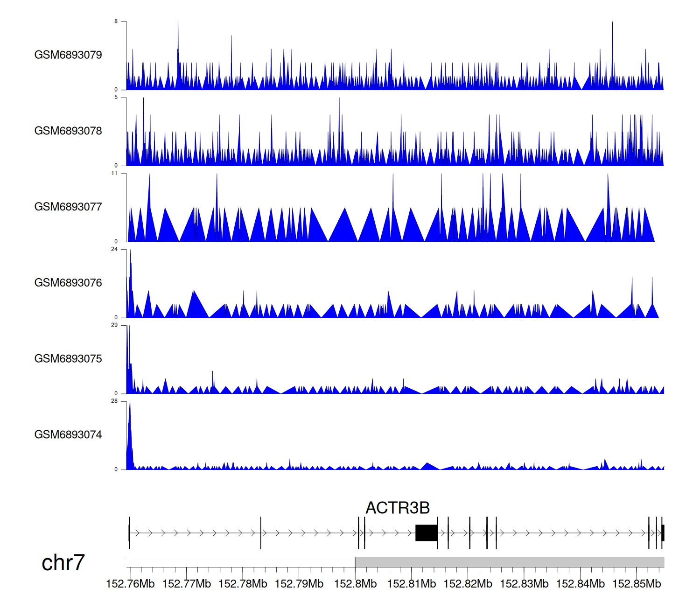Click the ACTR3B gene name label
Image resolution: width=700 pixels, height=616 pixels.
(x=397, y=508)
